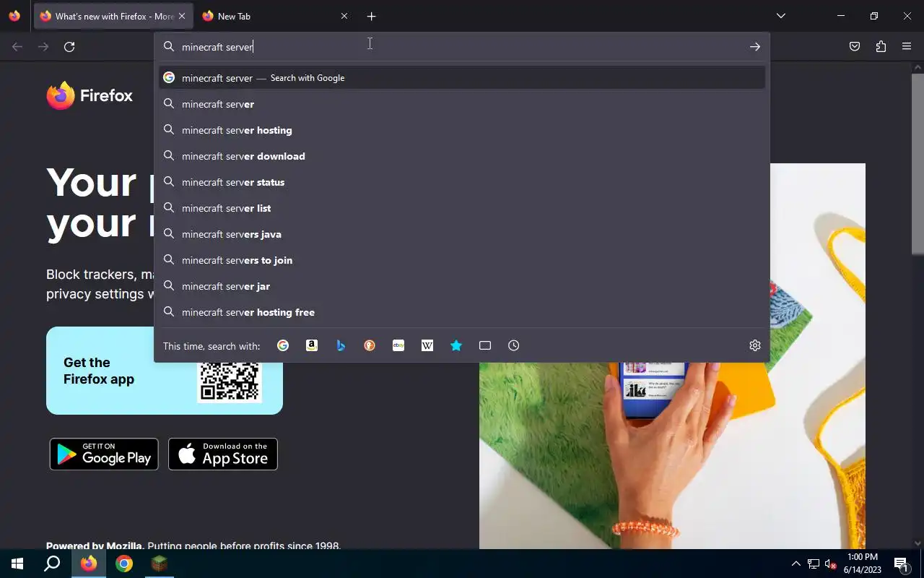
Task: Click in the address bar text field
Action: point(461,47)
